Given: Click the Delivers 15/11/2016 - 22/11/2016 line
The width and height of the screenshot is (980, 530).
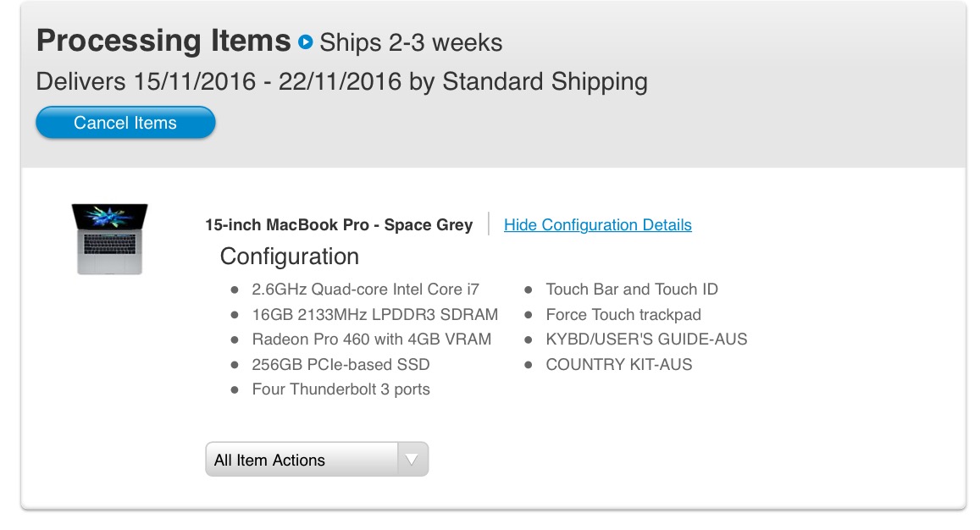Looking at the screenshot, I should pyautogui.click(x=342, y=82).
